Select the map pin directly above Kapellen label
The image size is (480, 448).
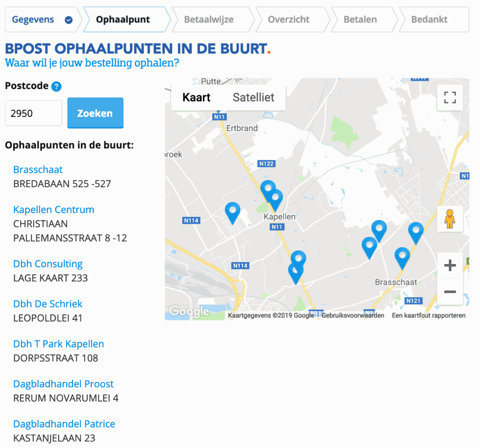click(276, 200)
